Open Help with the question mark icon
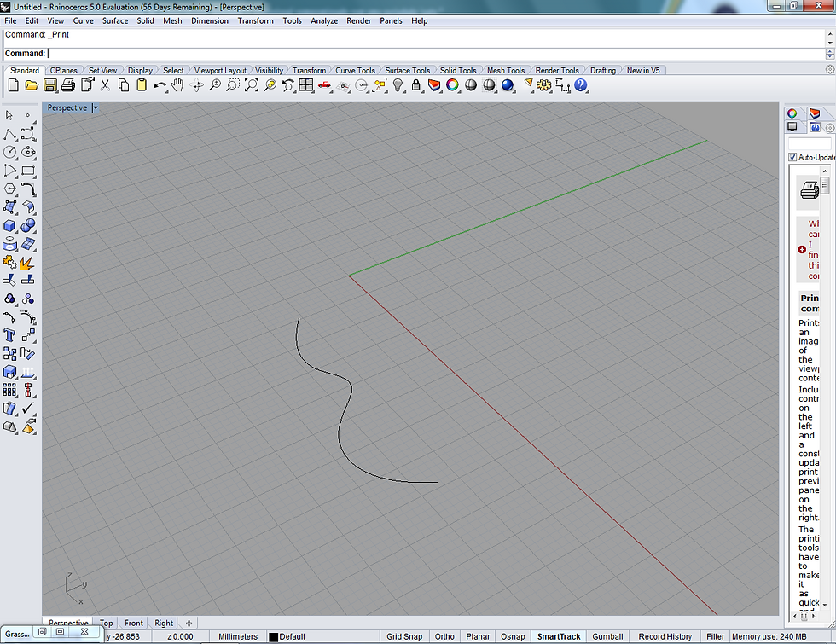Screen dimensions: 836x644 pos(581,85)
